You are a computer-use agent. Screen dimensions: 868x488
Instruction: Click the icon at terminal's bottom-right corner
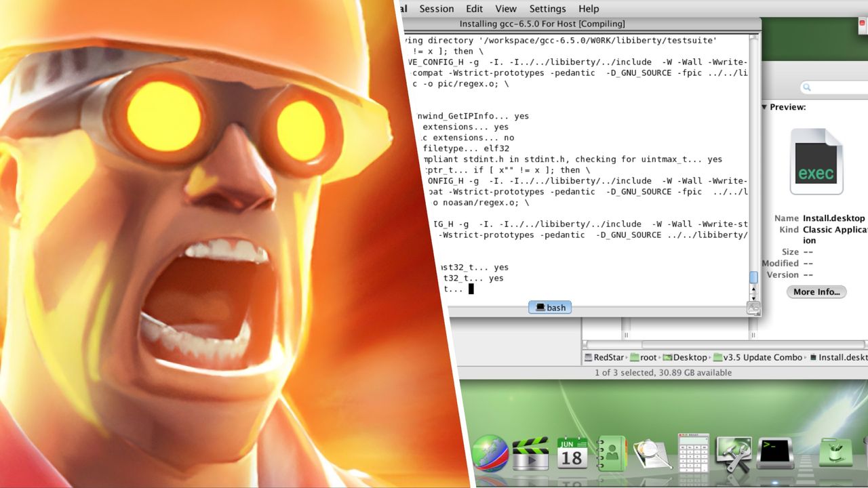753,308
